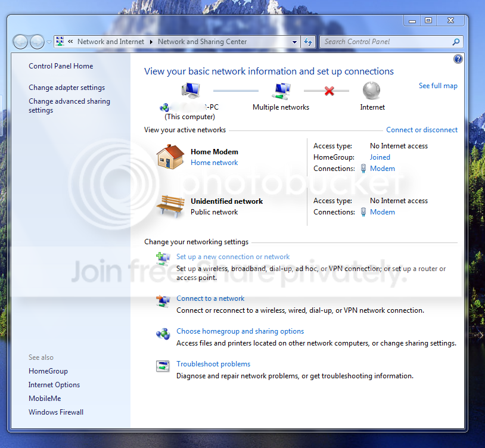Click the blue help question mark icon
Image resolution: width=485 pixels, height=448 pixels.
click(x=458, y=59)
